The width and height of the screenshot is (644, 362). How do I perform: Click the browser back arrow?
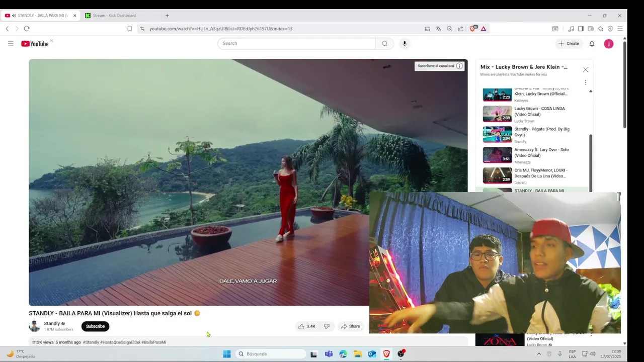pyautogui.click(x=8, y=29)
